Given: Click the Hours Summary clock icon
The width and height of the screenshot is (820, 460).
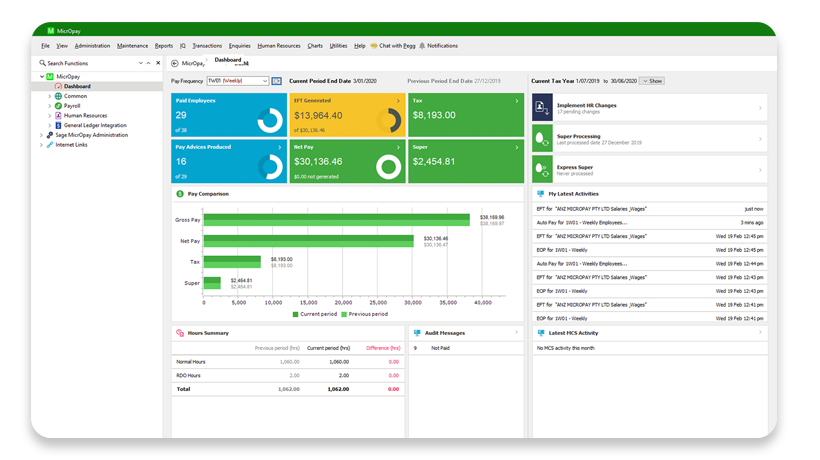Looking at the screenshot, I should click(x=180, y=333).
